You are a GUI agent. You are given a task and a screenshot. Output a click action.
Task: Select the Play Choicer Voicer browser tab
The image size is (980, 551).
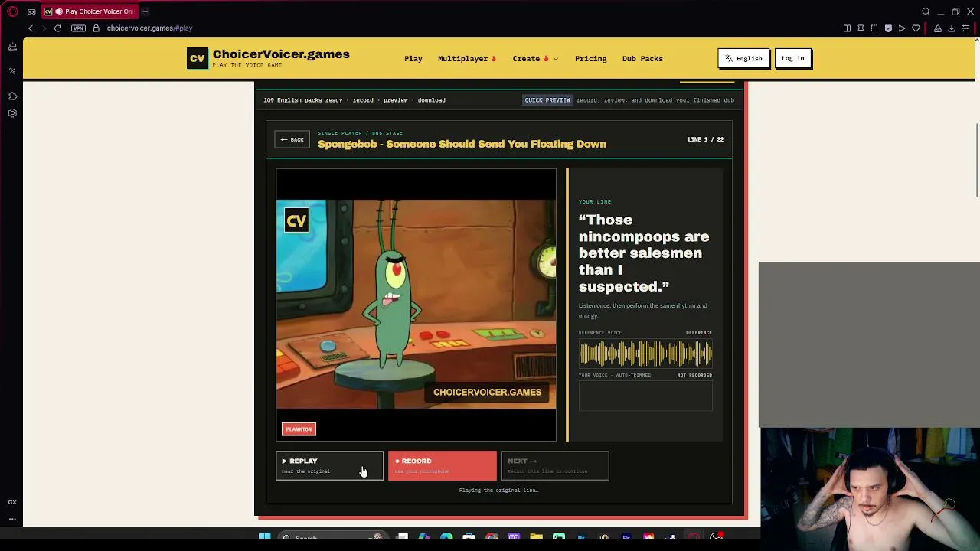(x=89, y=11)
